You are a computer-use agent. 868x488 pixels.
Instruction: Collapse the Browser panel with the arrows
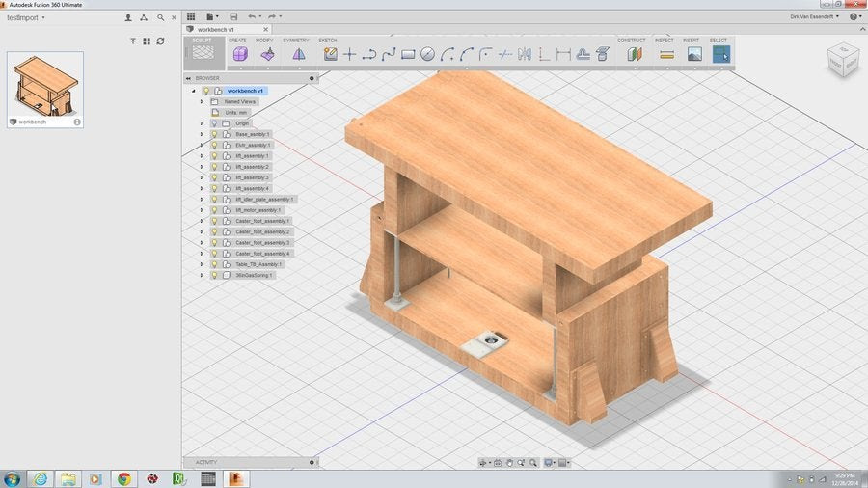[188, 78]
